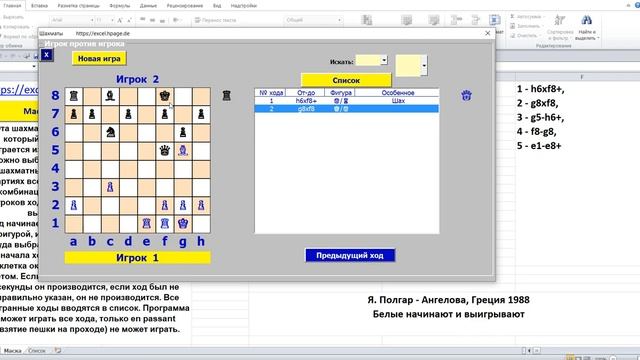Image resolution: width=640 pixels, height=360 pixels.
Task: Click the 'От-до' column header
Action: tap(305, 93)
